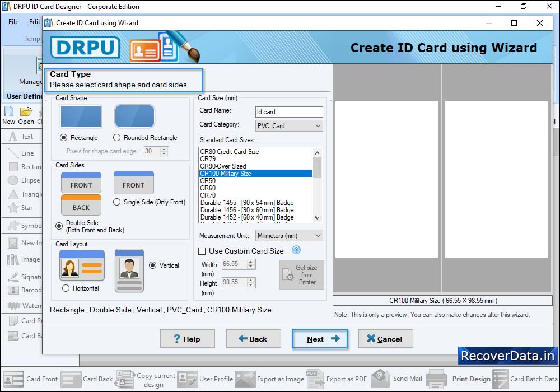This screenshot has width=560, height=392.
Task: Click the custom card size help icon
Action: [x=296, y=250]
